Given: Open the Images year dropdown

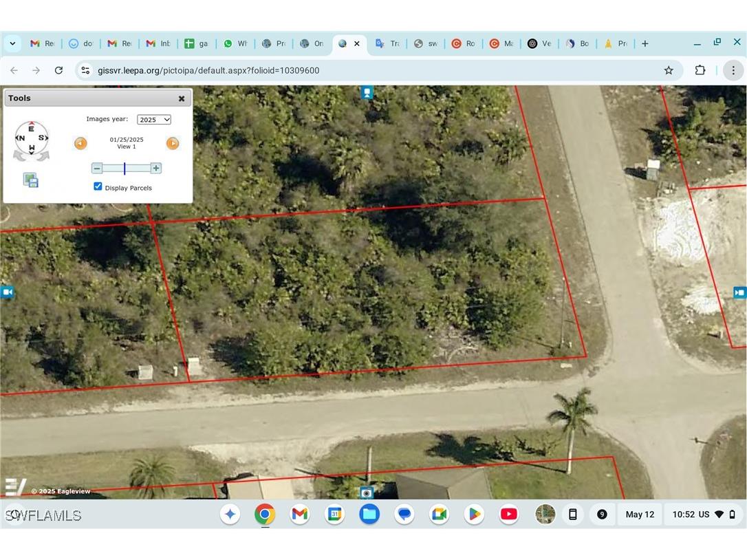Looking at the screenshot, I should click(x=153, y=119).
